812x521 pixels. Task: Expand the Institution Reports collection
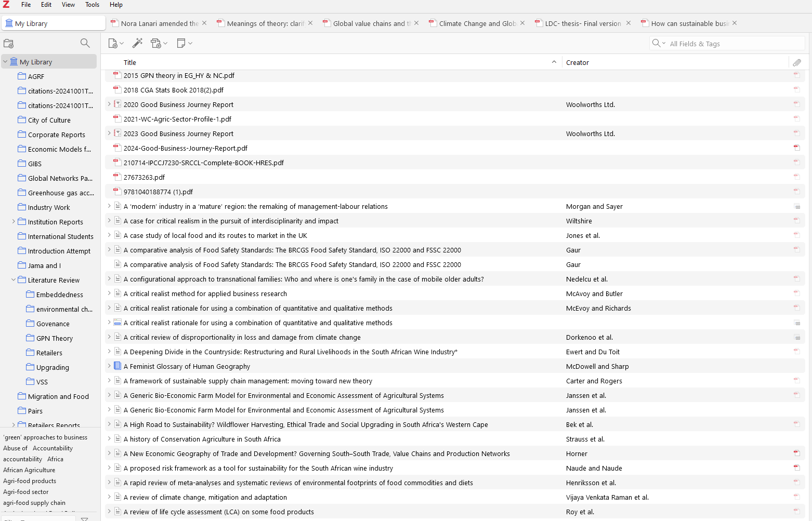(14, 221)
